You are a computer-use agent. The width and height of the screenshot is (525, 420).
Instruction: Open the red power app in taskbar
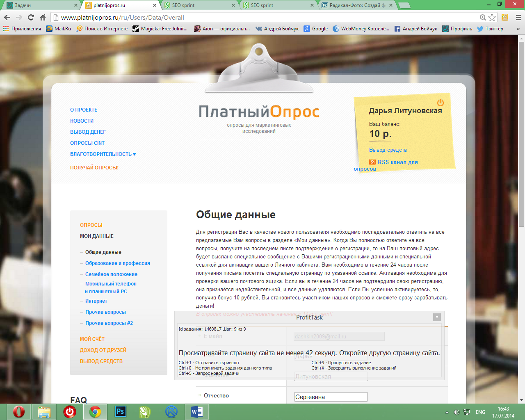coord(69,411)
